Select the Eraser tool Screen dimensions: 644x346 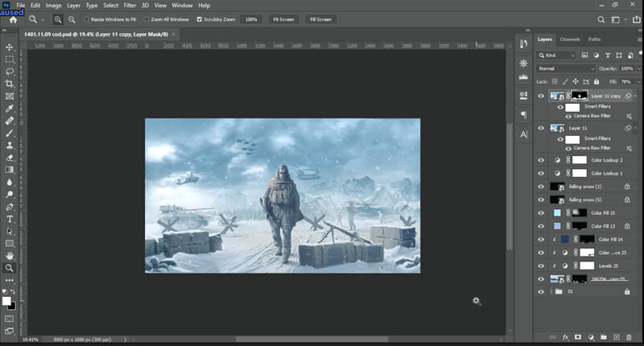point(10,158)
